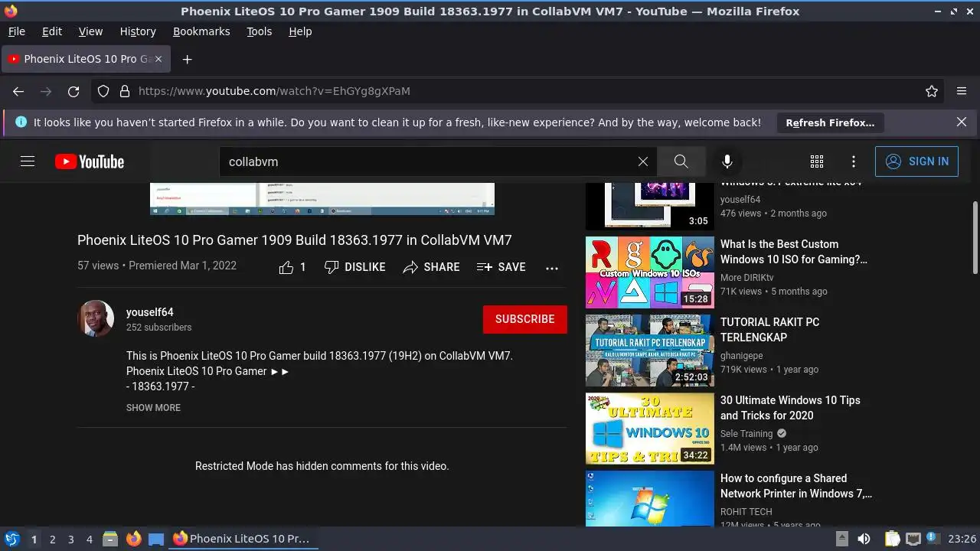The image size is (980, 551).
Task: Open the clipboard tray icon
Action: tap(893, 539)
